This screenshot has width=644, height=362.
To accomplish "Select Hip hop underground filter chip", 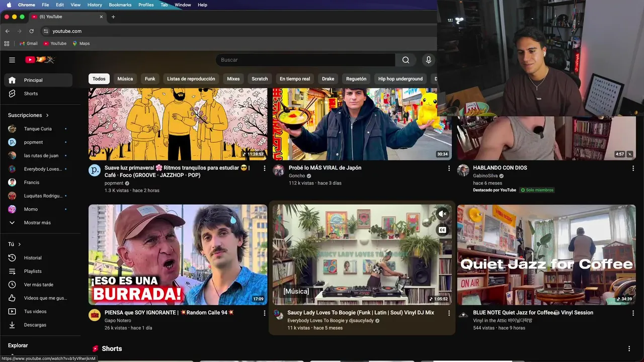I will (400, 79).
